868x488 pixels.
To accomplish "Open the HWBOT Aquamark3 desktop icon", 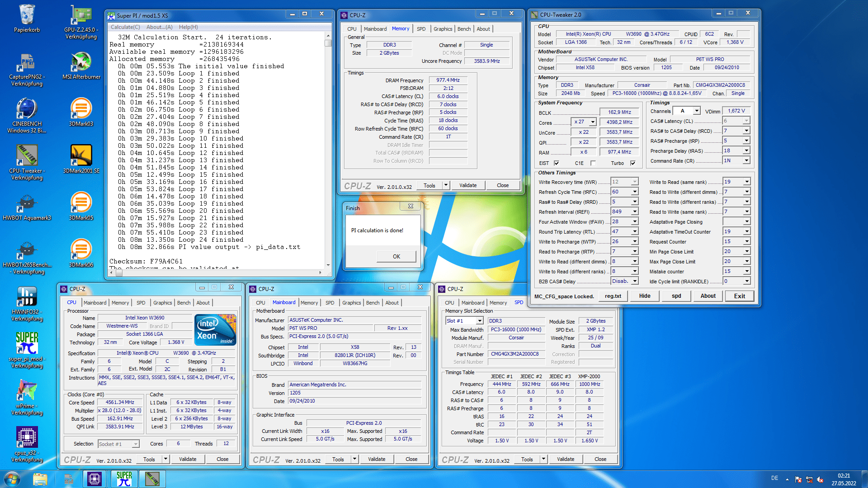I will point(27,206).
